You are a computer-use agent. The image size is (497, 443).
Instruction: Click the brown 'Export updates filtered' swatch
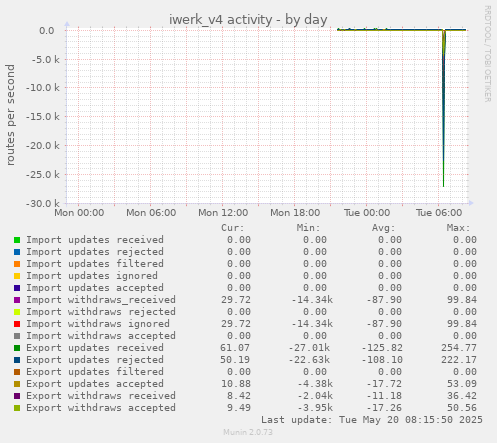[17, 372]
